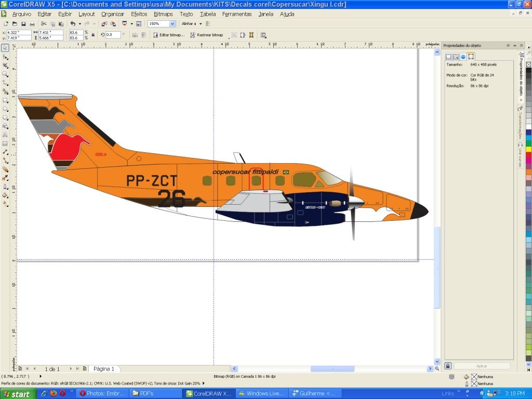Click the Undo arrow icon
Viewport: 532px width, 399px height.
[73, 24]
